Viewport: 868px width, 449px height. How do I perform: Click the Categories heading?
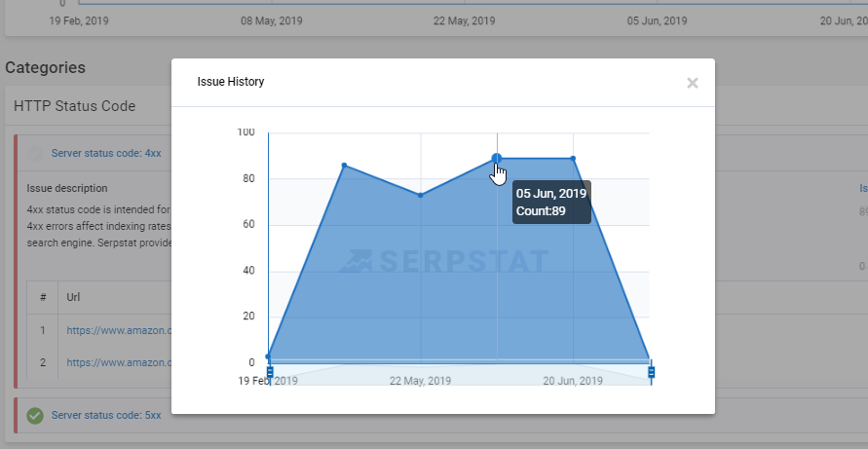[x=46, y=67]
